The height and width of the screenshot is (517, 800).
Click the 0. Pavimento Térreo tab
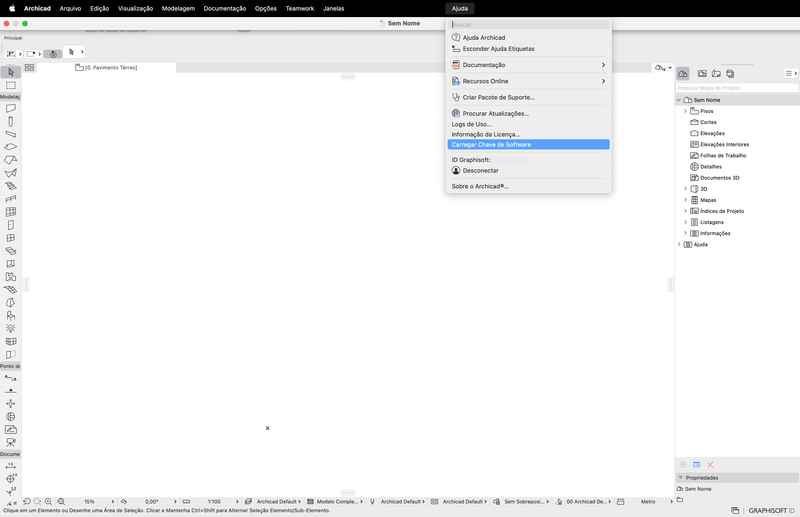click(107, 67)
